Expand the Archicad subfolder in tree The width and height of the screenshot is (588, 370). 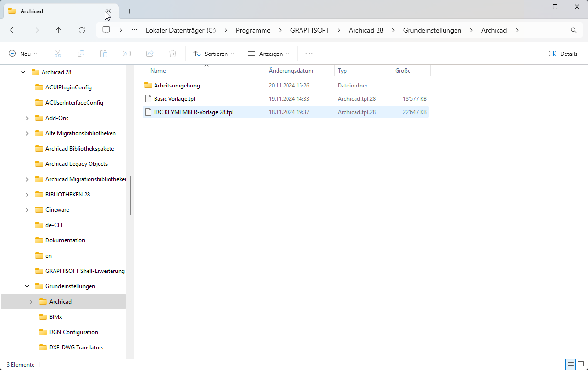31,302
